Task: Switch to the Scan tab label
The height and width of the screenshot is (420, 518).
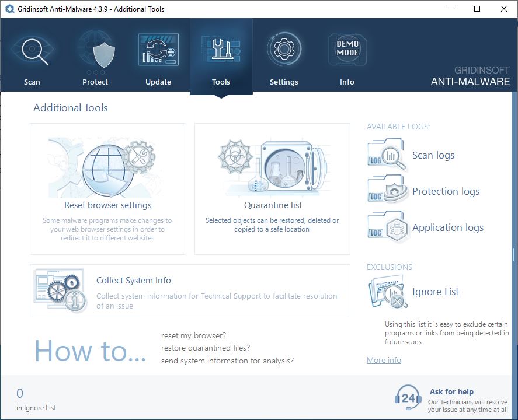Action: (x=32, y=82)
